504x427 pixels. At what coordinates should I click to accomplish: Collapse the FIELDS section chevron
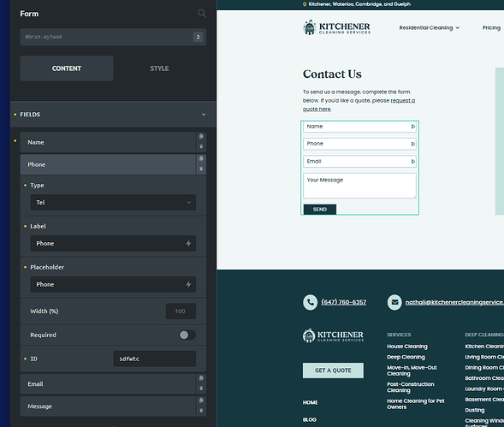[204, 115]
